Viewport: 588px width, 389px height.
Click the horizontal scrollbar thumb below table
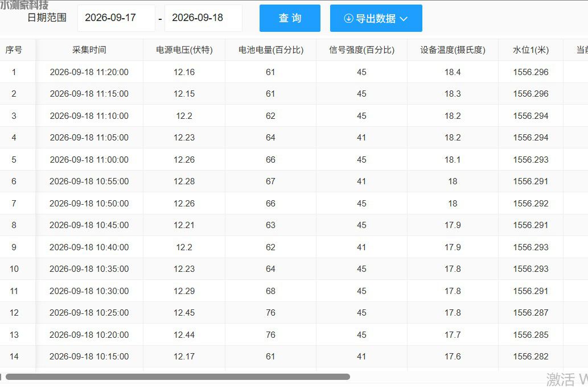click(178, 376)
